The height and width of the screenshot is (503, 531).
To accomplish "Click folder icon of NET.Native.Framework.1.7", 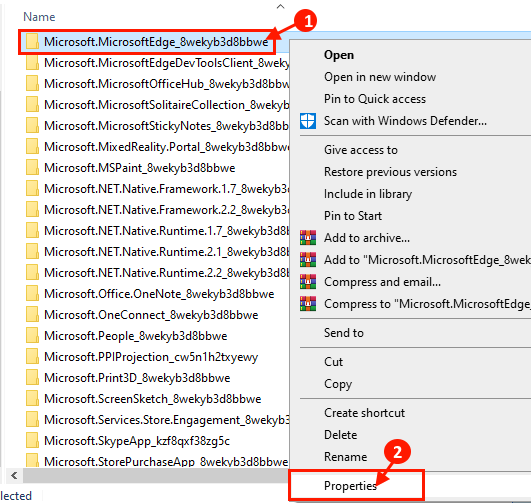I will pyautogui.click(x=33, y=189).
